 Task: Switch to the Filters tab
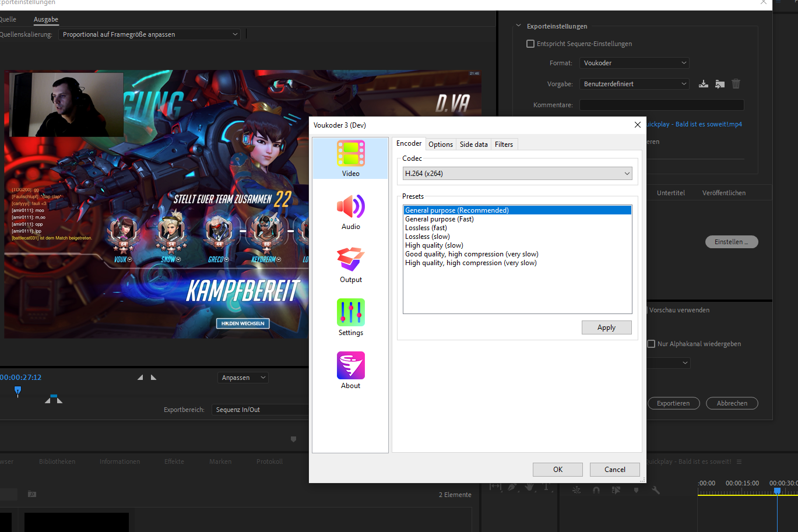[504, 145]
